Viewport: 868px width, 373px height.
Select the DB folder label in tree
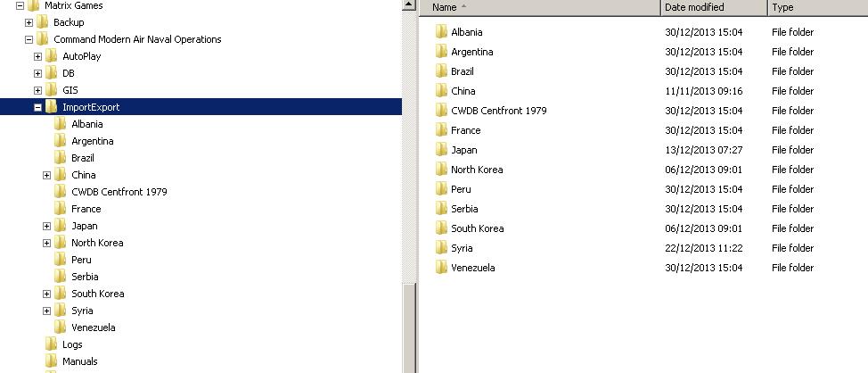click(x=68, y=73)
